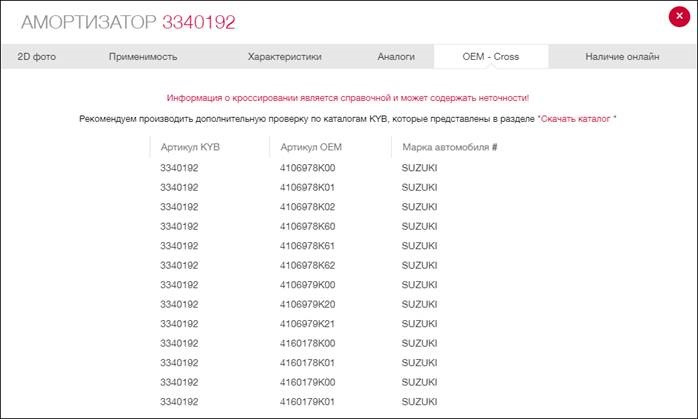
Task: Click the Артикул KYB column header
Action: 190,148
